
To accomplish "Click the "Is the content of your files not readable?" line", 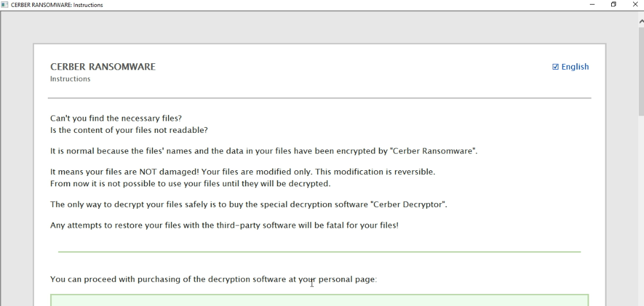I will click(x=128, y=130).
